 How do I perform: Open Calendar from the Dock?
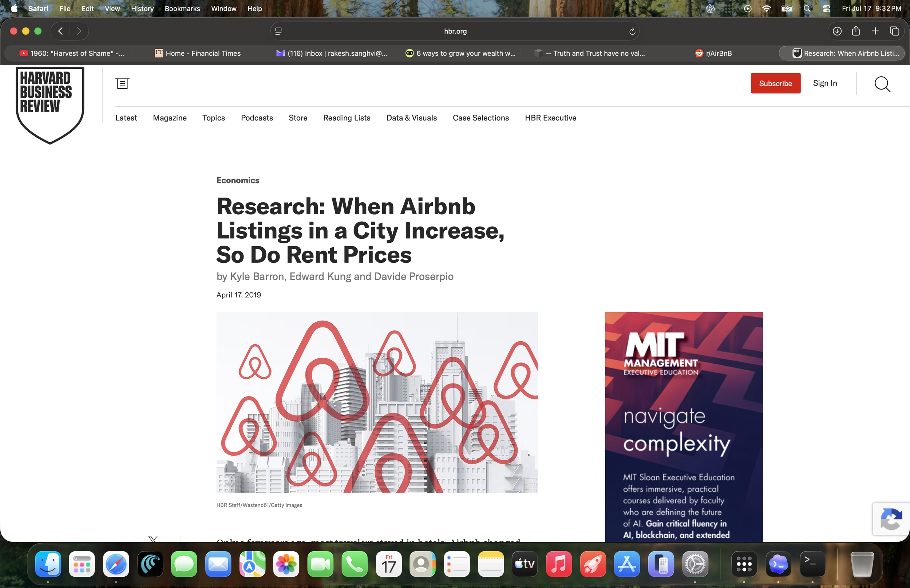coord(388,564)
